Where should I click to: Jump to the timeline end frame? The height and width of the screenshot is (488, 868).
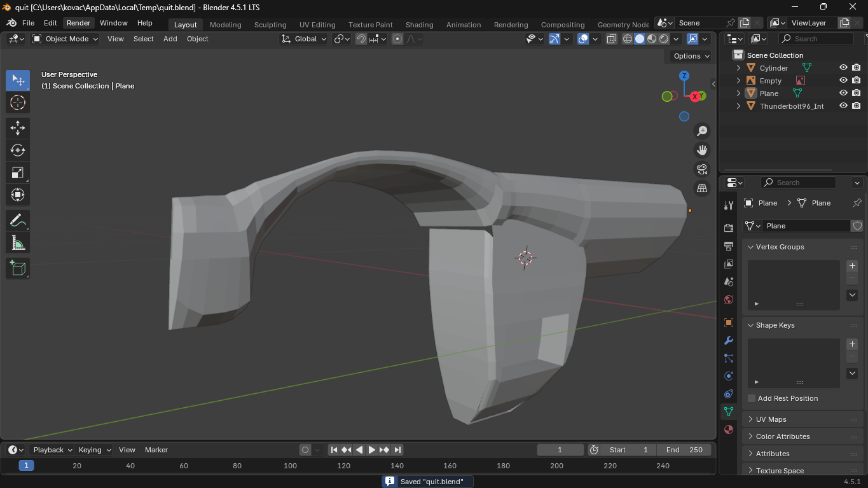coord(397,450)
